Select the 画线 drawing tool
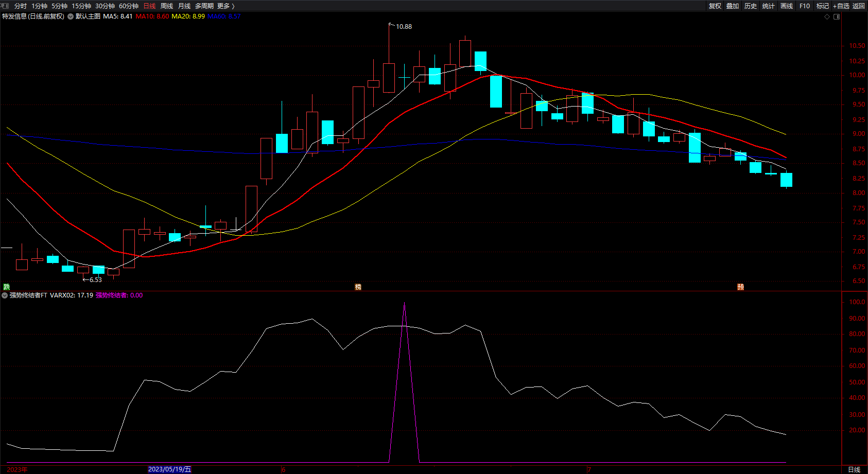868x474 pixels. click(787, 6)
